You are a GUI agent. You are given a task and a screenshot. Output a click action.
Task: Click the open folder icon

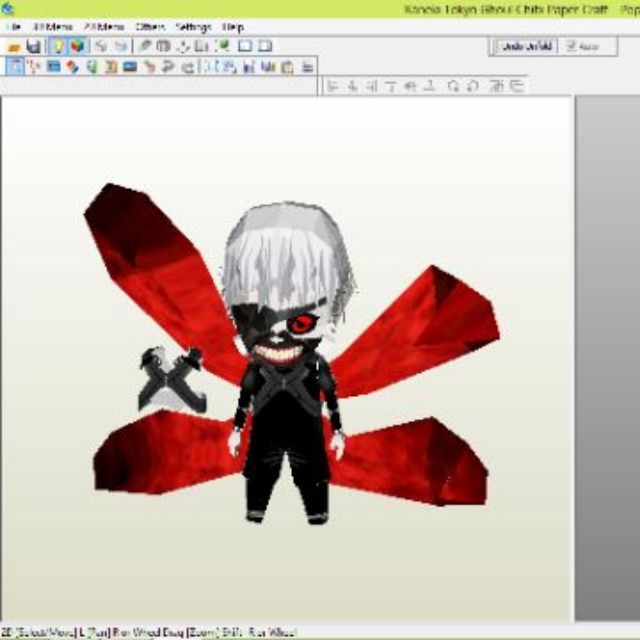pyautogui.click(x=14, y=47)
